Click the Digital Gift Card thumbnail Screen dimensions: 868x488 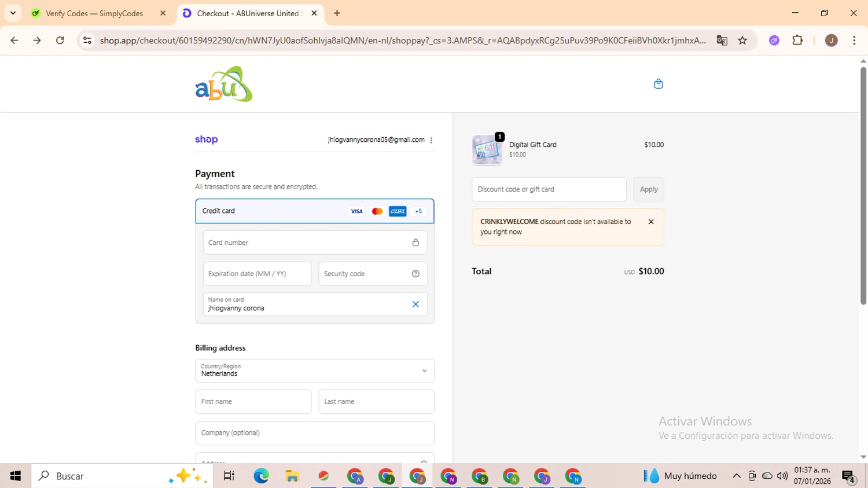[487, 150]
